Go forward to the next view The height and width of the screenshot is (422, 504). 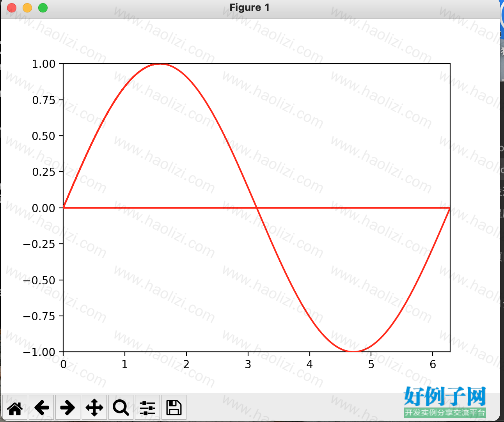(68, 408)
